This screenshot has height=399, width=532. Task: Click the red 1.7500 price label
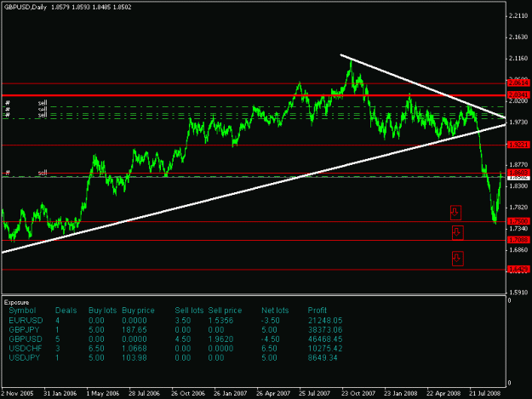point(518,221)
